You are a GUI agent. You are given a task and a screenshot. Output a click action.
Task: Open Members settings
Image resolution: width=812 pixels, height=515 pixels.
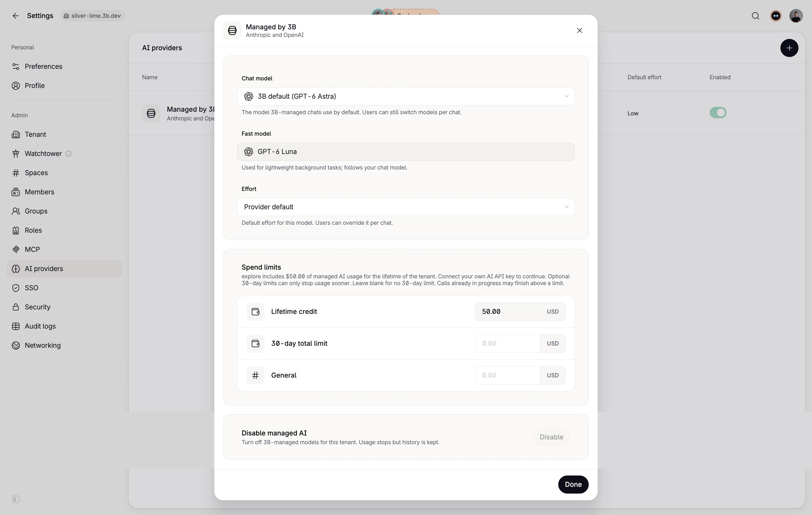click(64, 192)
